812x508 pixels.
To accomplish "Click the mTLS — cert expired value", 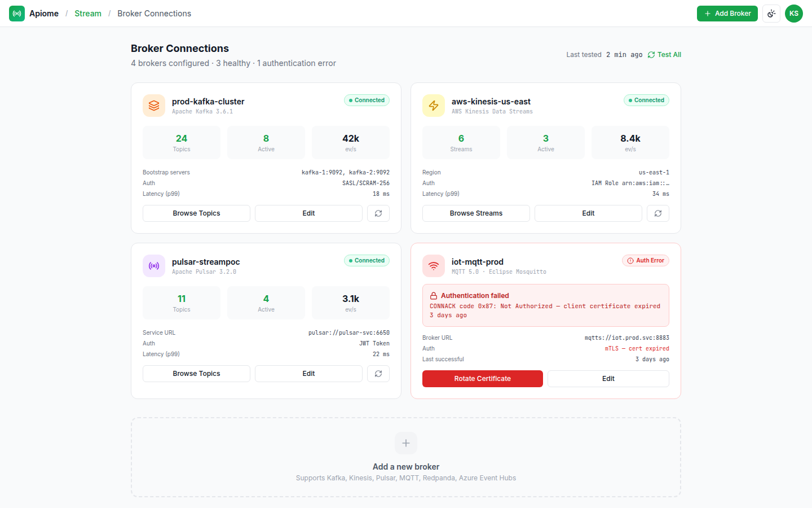I will click(637, 349).
